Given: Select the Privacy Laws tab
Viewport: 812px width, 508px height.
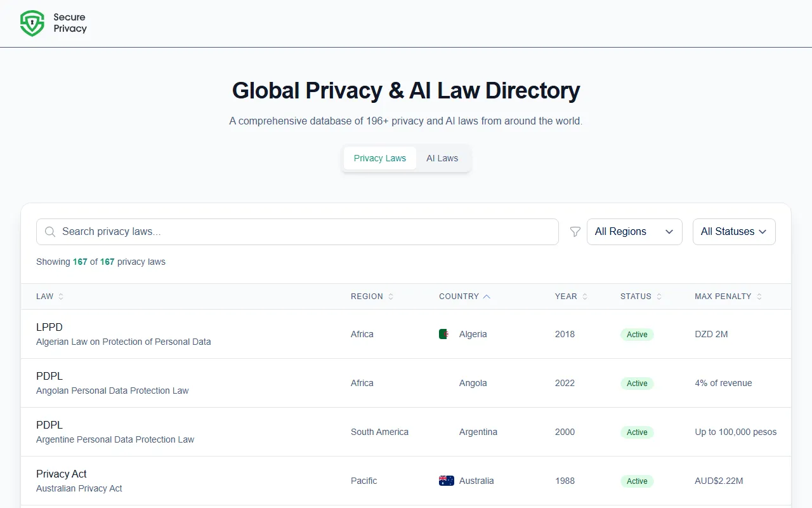Looking at the screenshot, I should (380, 158).
